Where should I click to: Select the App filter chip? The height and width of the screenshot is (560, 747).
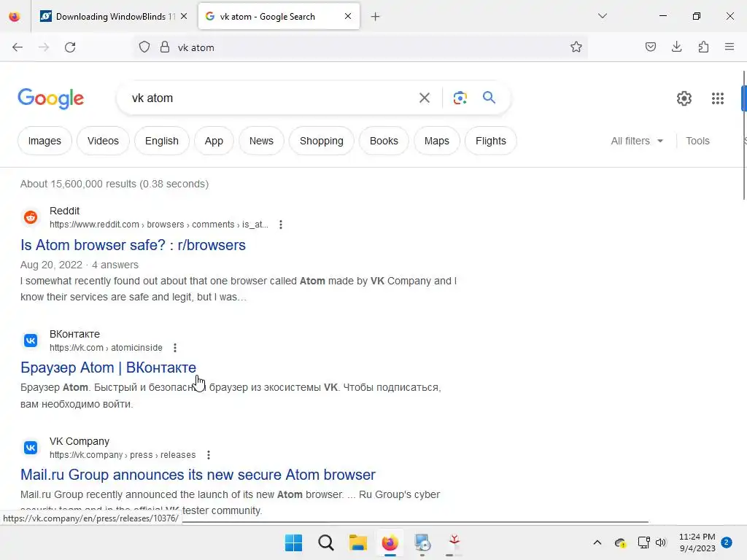tap(214, 141)
